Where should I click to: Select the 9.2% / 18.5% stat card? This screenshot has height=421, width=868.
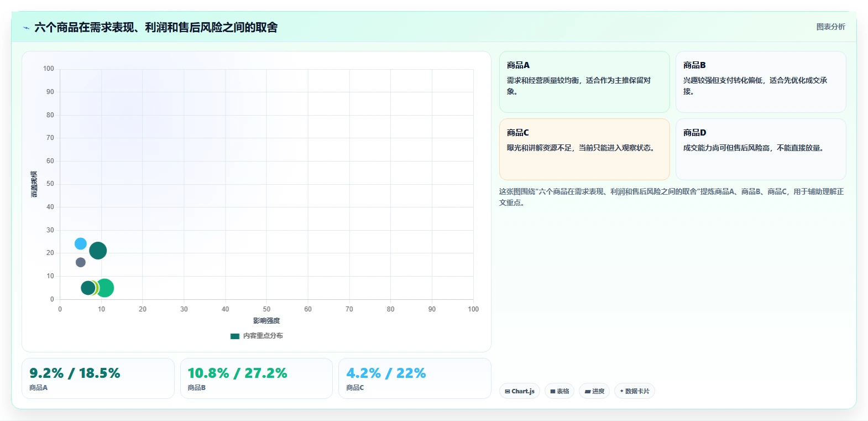point(98,378)
